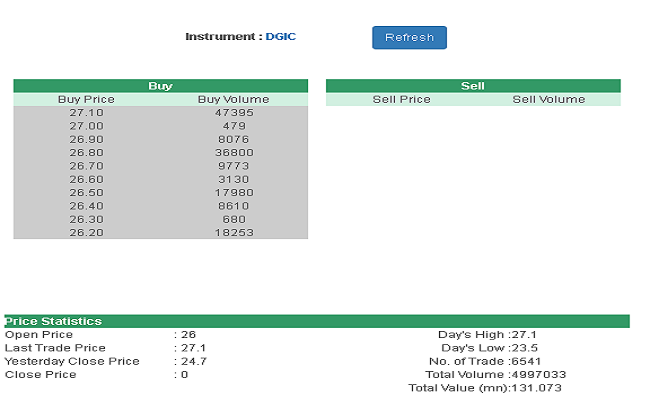Viewport: 650px width, 400px height.
Task: Click the Buy Volume column header
Action: [233, 99]
